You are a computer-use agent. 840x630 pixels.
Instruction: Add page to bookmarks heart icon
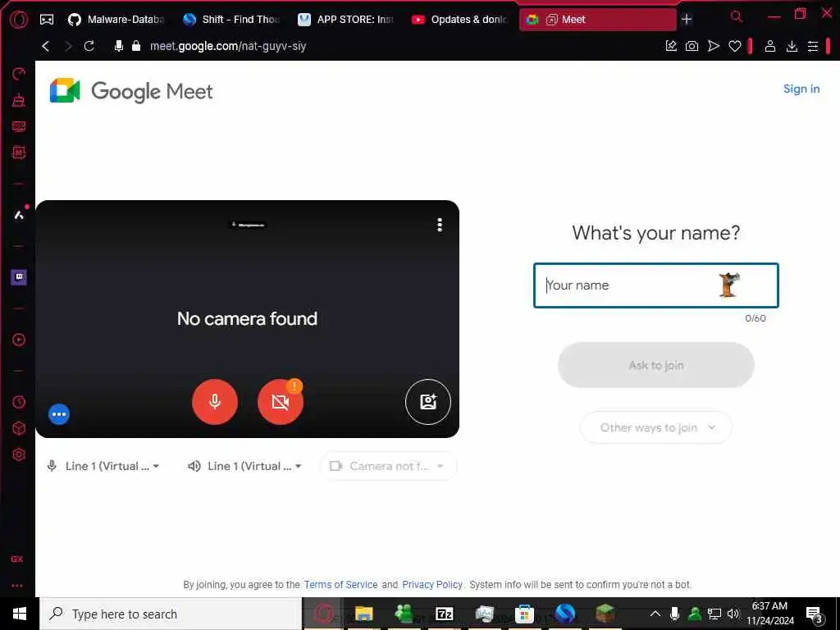[735, 46]
